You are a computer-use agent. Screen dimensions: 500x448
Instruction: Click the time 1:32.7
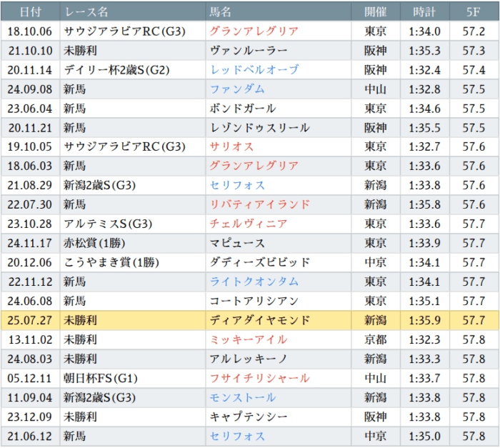[x=425, y=146]
